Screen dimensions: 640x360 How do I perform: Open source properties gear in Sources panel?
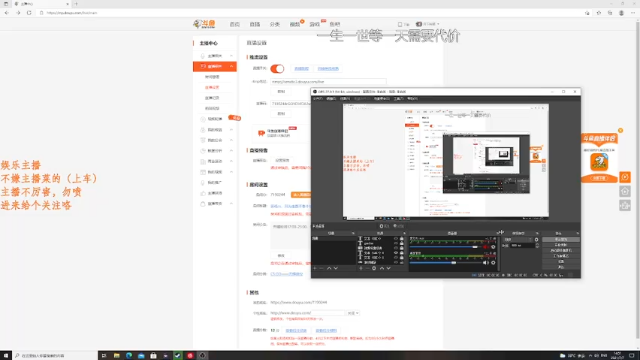374,268
